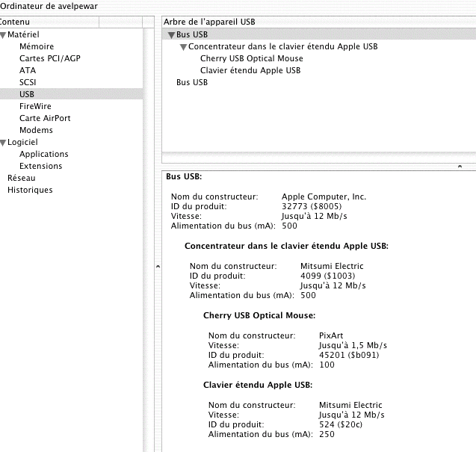Click the Contenu column header
The height and width of the screenshot is (452, 476).
pyautogui.click(x=49, y=22)
